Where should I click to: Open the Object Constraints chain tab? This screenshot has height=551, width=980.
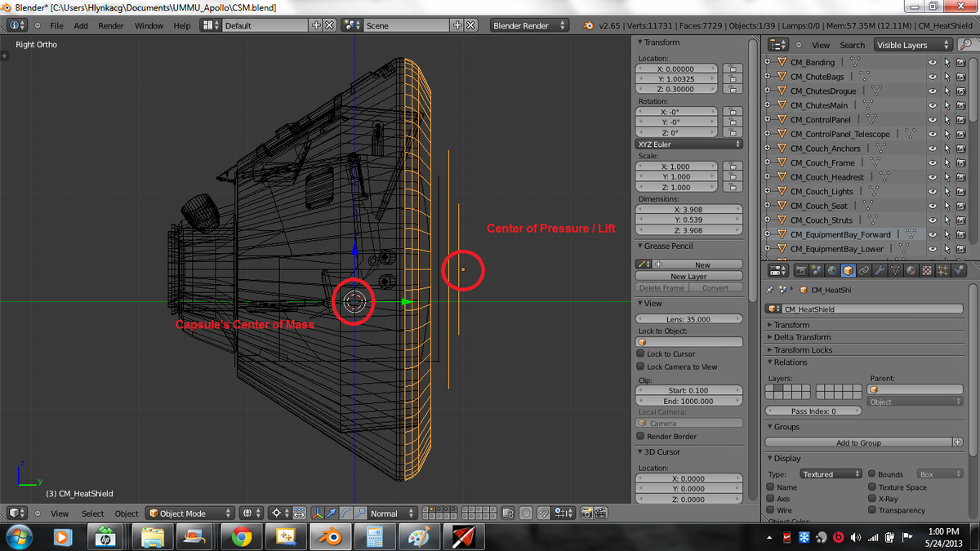click(864, 270)
